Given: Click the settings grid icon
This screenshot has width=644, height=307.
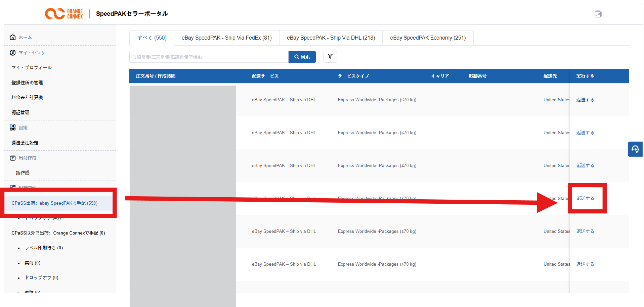Looking at the screenshot, I should (13, 127).
